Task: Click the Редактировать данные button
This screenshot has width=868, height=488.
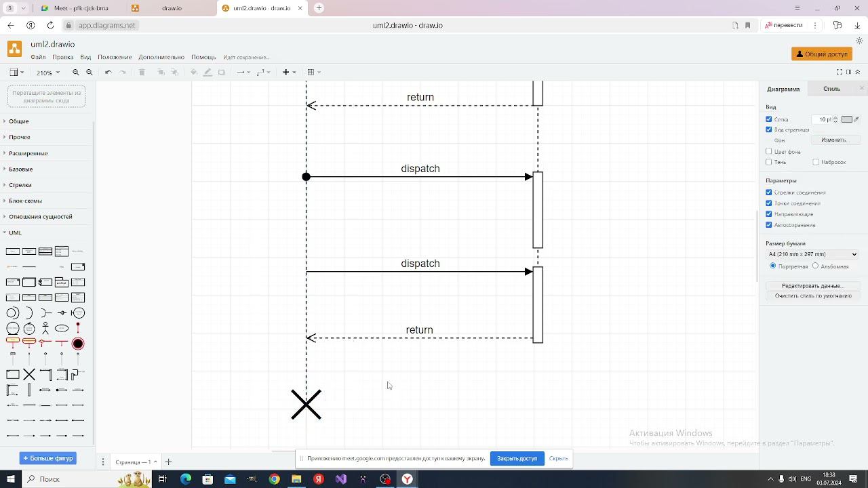Action: coord(812,286)
